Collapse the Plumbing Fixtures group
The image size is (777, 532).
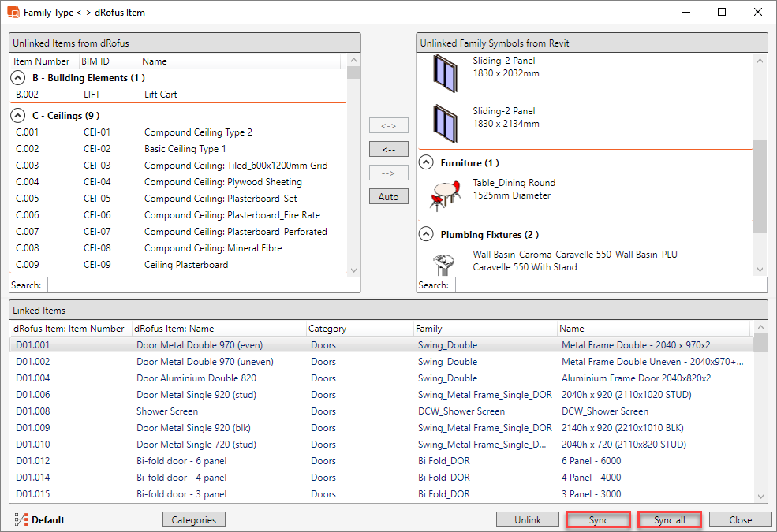(x=427, y=235)
